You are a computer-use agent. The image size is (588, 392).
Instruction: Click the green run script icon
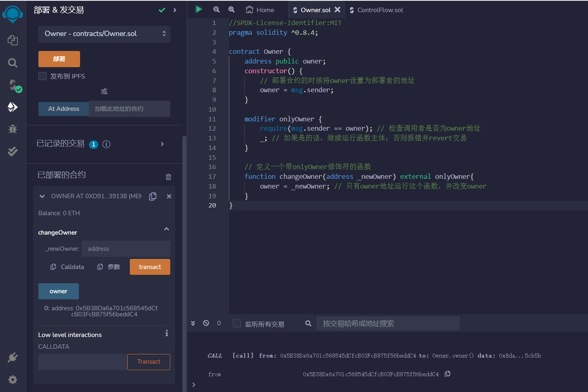tap(199, 9)
